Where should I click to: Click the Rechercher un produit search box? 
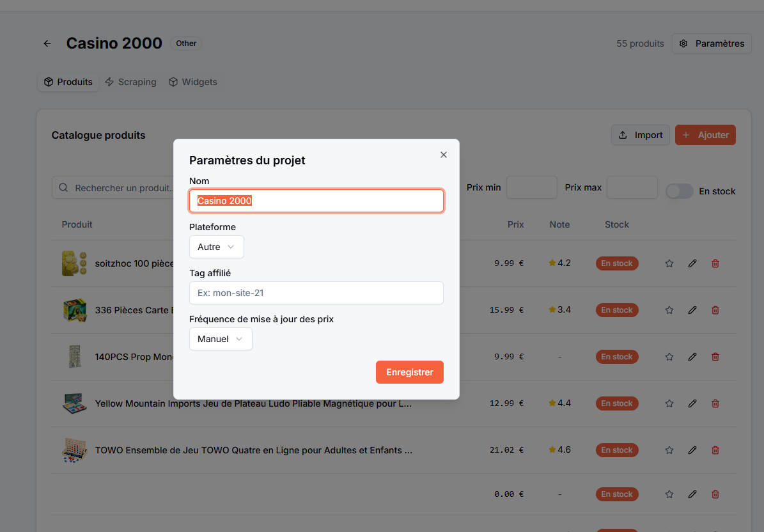point(113,187)
